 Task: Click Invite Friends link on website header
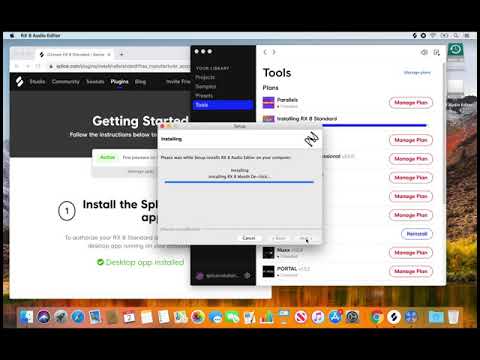point(178,82)
